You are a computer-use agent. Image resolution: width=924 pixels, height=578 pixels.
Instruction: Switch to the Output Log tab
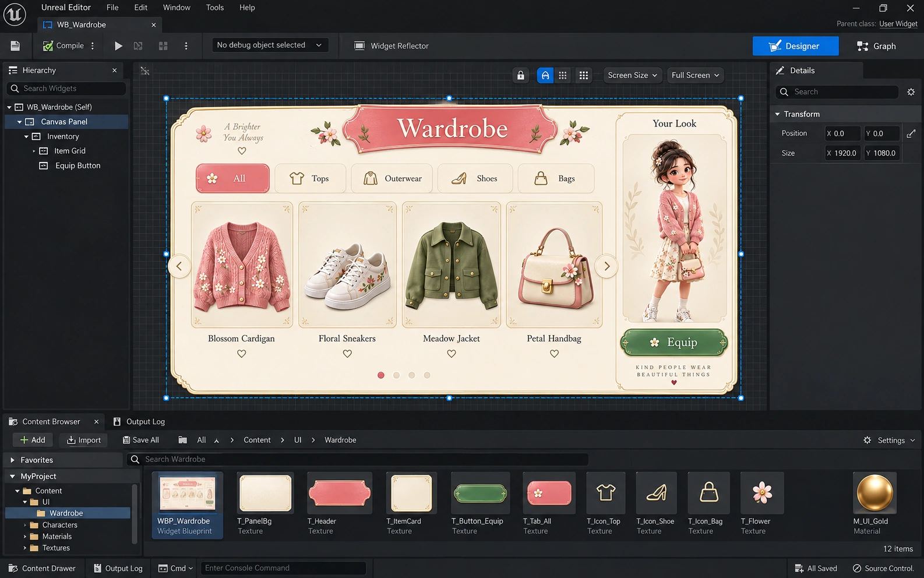pos(139,421)
